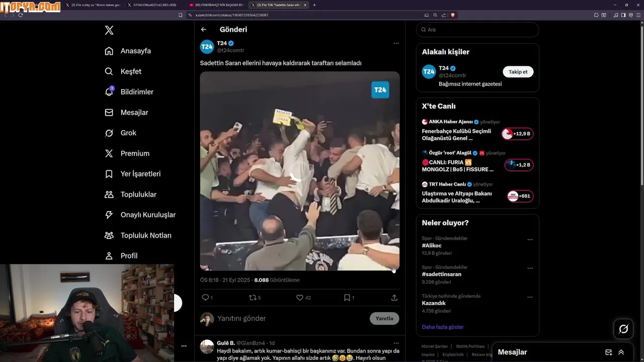Open Topluluk Notları page
The height and width of the screenshot is (362, 644).
click(x=138, y=235)
